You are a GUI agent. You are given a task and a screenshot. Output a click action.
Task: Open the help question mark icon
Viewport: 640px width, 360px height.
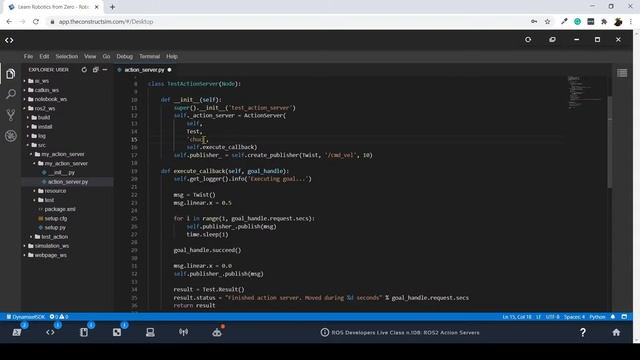pyautogui.click(x=582, y=332)
